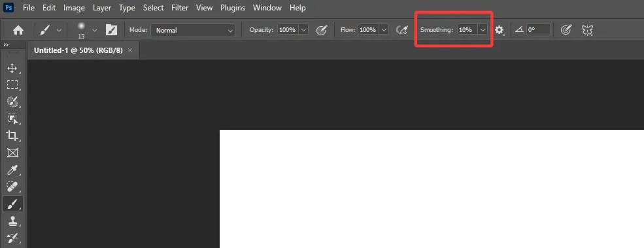The height and width of the screenshot is (248, 644).
Task: Open smoothing options gear icon
Action: [x=500, y=30]
